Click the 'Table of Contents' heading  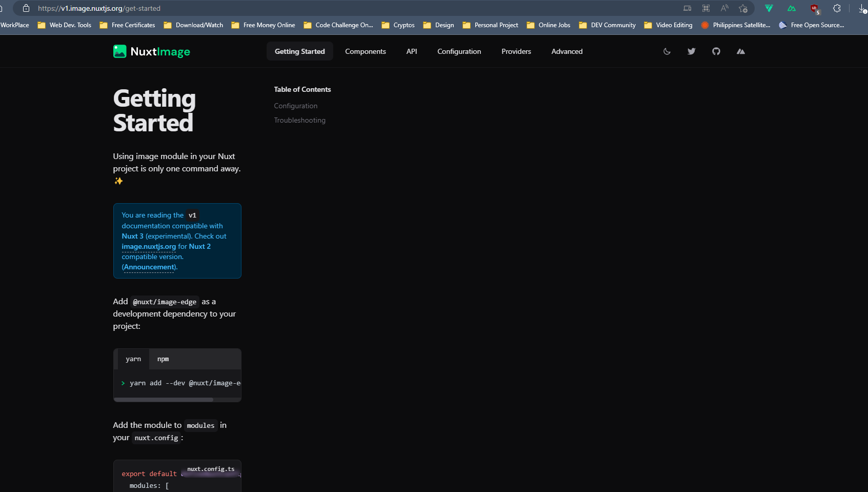[x=302, y=89]
